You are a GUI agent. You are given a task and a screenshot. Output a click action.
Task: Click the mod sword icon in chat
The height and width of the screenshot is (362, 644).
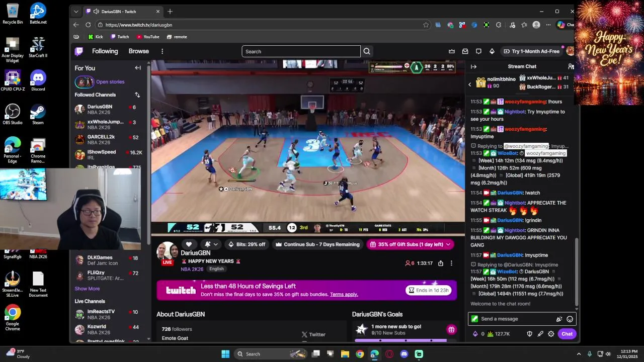pyautogui.click(x=540, y=334)
